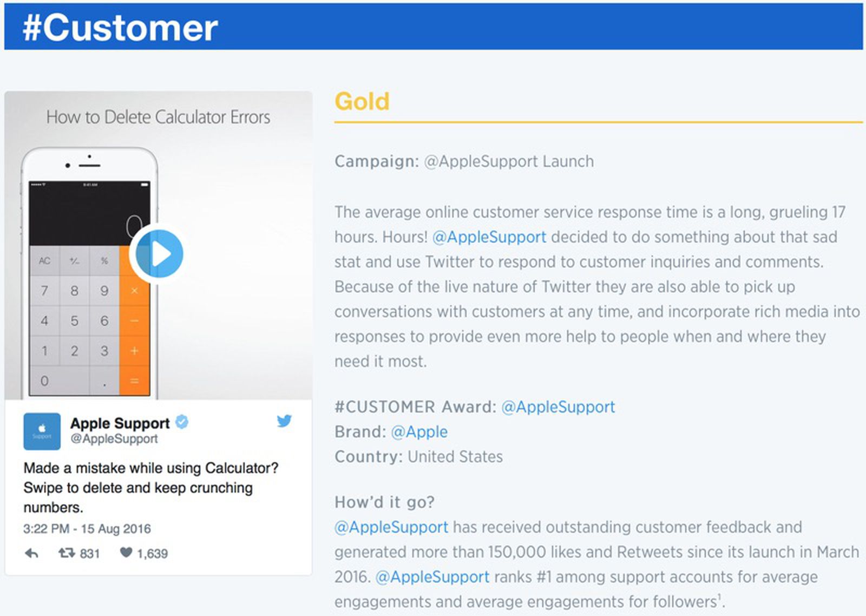Retweet the Apple Support tweet
This screenshot has height=616, width=866.
click(x=67, y=553)
